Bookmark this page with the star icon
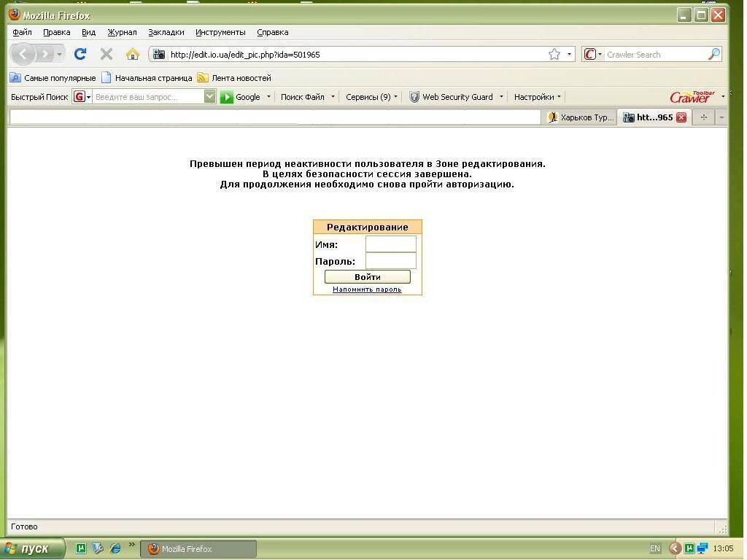 (x=554, y=54)
